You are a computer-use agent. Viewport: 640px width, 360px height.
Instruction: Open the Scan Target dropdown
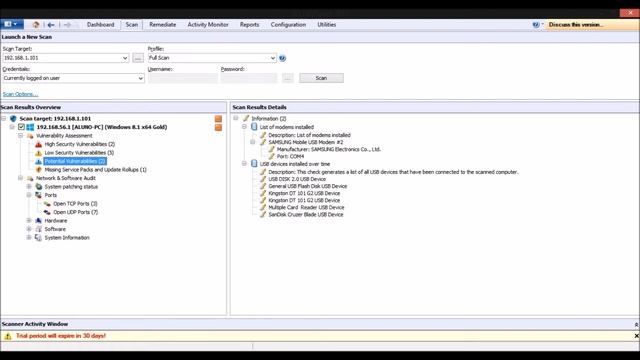125,58
